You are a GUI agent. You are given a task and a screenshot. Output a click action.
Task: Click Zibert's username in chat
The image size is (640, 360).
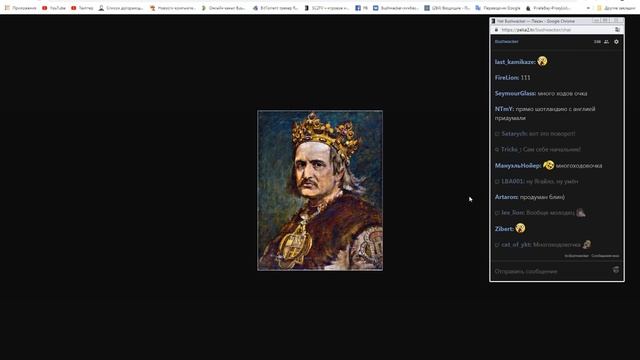coord(504,229)
